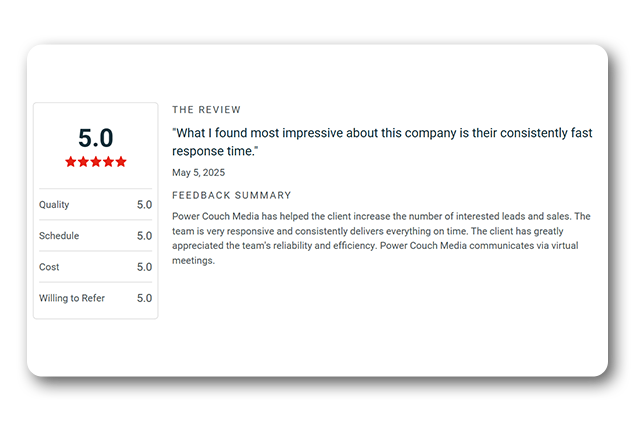Click the Quality 5.0 score value
This screenshot has width=635, height=421.
pyautogui.click(x=144, y=205)
